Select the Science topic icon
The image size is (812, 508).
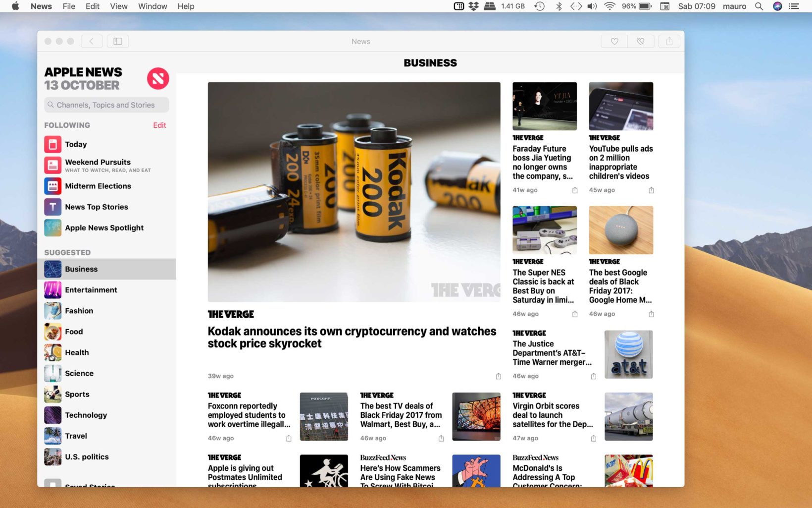(x=53, y=373)
